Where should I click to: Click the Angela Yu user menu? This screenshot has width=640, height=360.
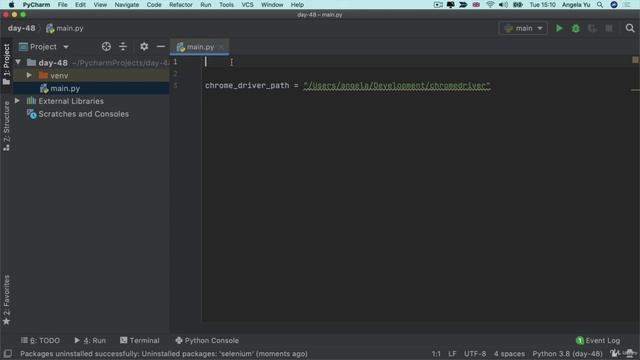tap(576, 4)
